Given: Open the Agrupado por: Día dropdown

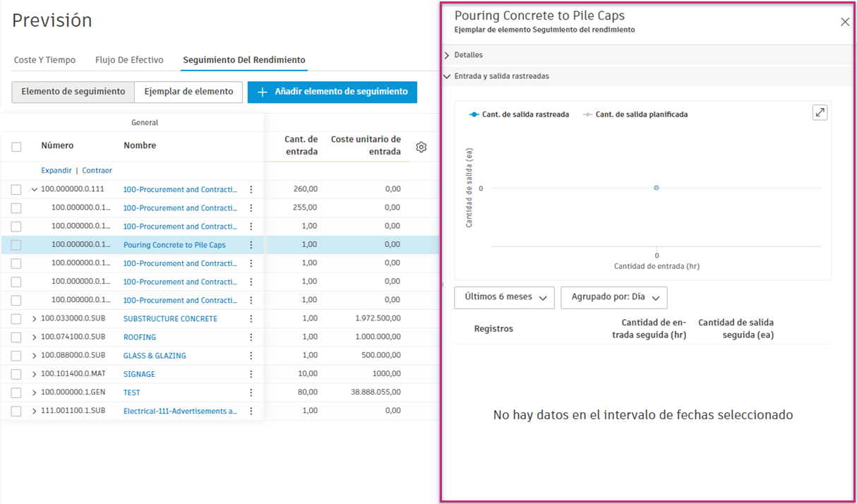Looking at the screenshot, I should point(614,297).
